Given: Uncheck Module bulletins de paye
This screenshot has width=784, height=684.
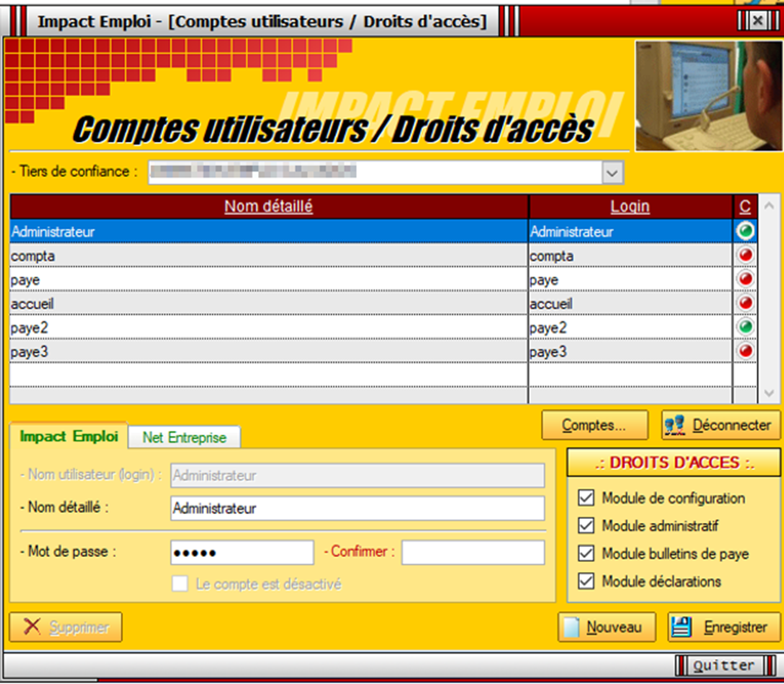Looking at the screenshot, I should [x=586, y=554].
